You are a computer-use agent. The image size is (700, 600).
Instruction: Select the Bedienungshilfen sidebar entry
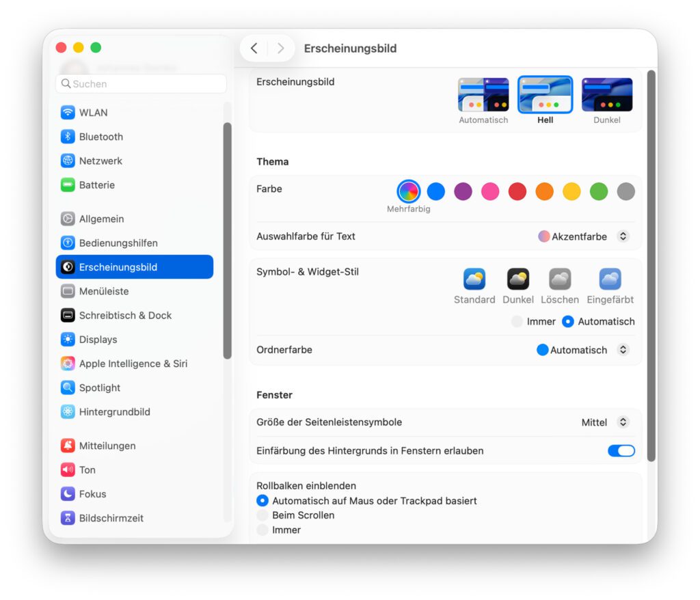118,243
